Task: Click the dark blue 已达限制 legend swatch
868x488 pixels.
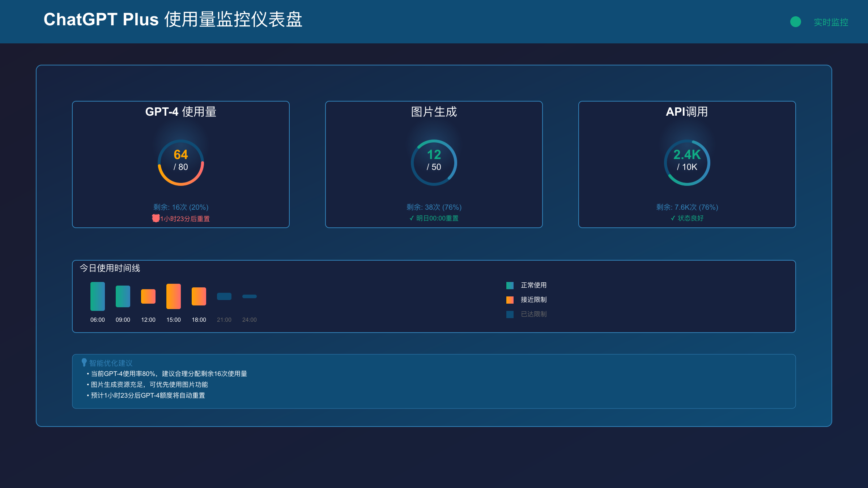Action: [x=510, y=314]
